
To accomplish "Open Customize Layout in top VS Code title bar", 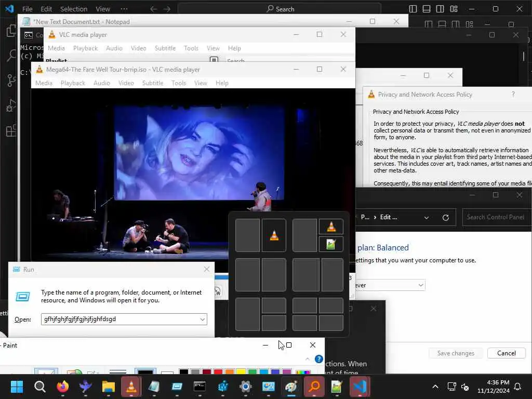I will coord(454,9).
